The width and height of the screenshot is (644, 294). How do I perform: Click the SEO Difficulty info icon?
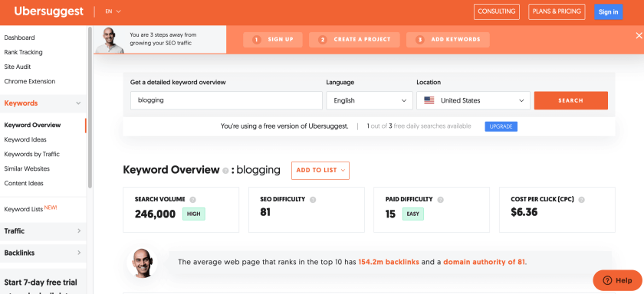pyautogui.click(x=313, y=200)
